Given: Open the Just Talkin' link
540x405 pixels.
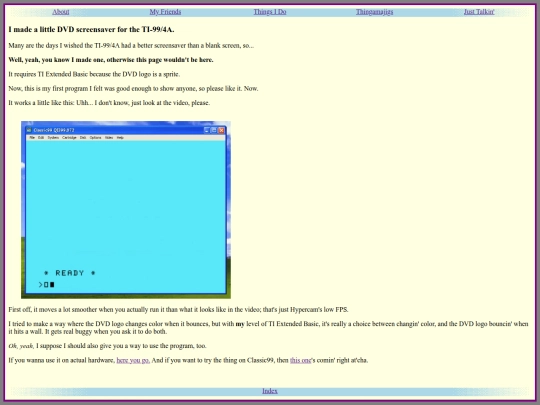Looking at the screenshot, I should point(479,12).
